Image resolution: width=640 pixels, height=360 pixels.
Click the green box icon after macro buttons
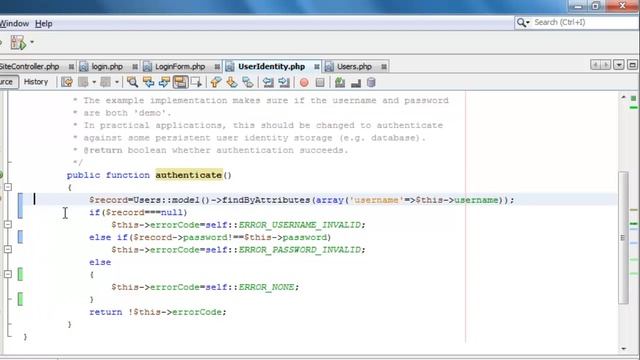pos(340,82)
